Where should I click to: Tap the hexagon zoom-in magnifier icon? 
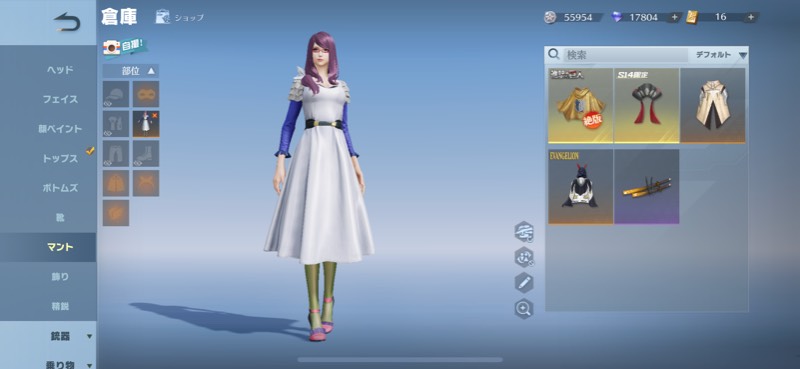tap(524, 308)
